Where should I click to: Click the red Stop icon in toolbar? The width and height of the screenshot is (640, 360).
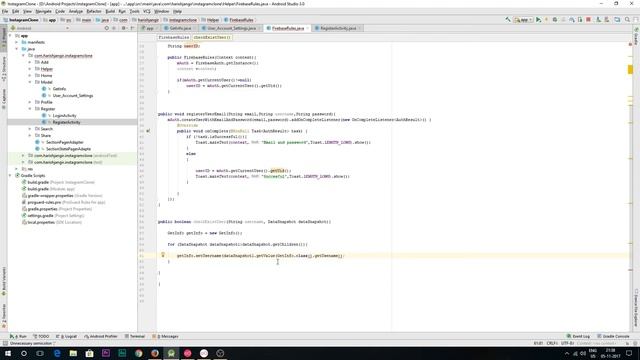click(x=588, y=20)
